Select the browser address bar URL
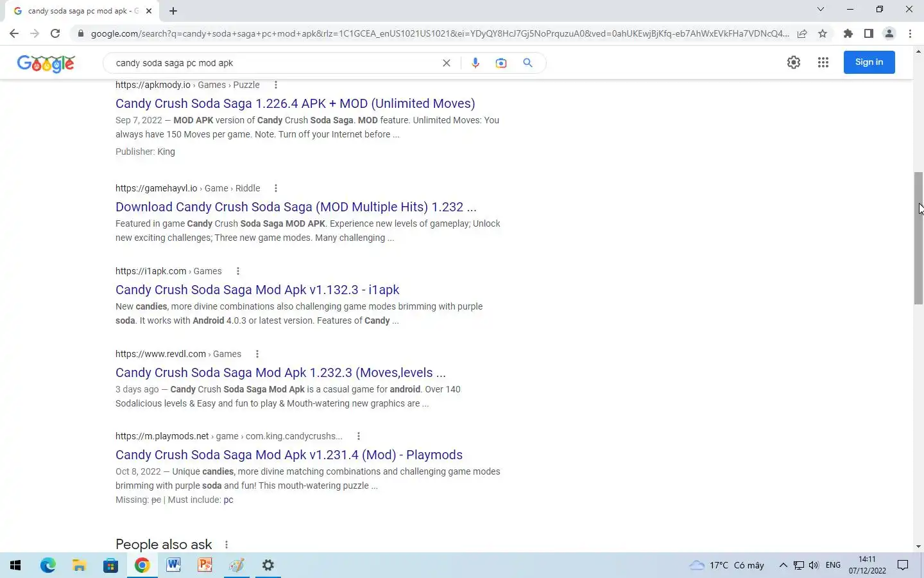The width and height of the screenshot is (924, 578). point(440,33)
